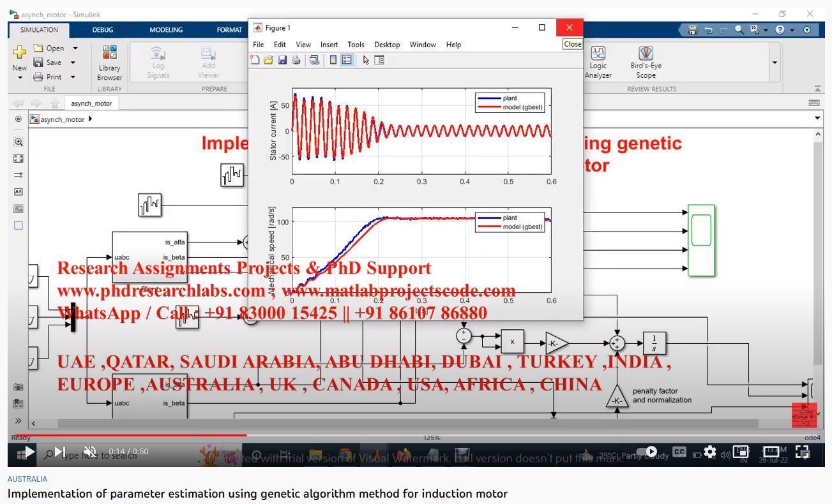Click the New model plus icon
832x504 pixels.
tap(19, 52)
